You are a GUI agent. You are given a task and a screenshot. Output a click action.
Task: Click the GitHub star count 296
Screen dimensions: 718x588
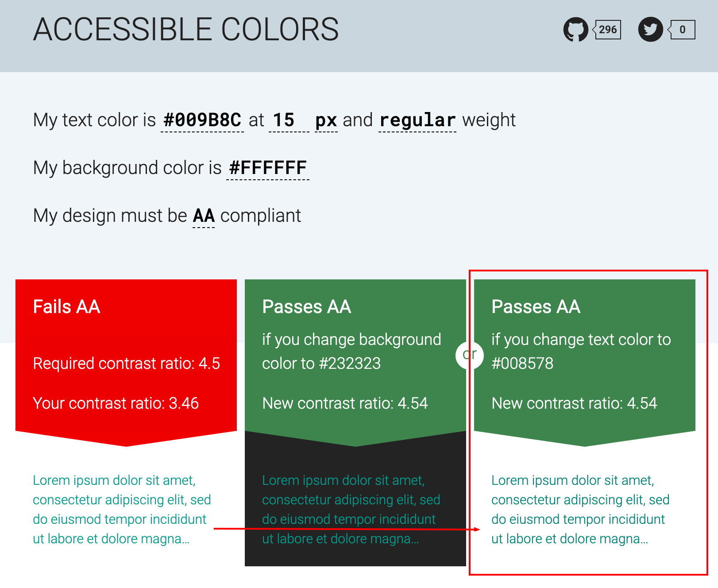[607, 30]
